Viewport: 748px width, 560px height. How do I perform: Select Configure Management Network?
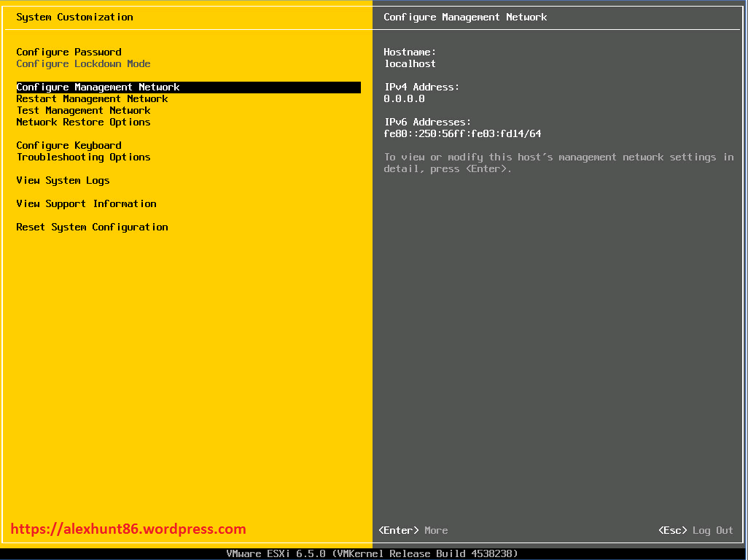(x=98, y=87)
